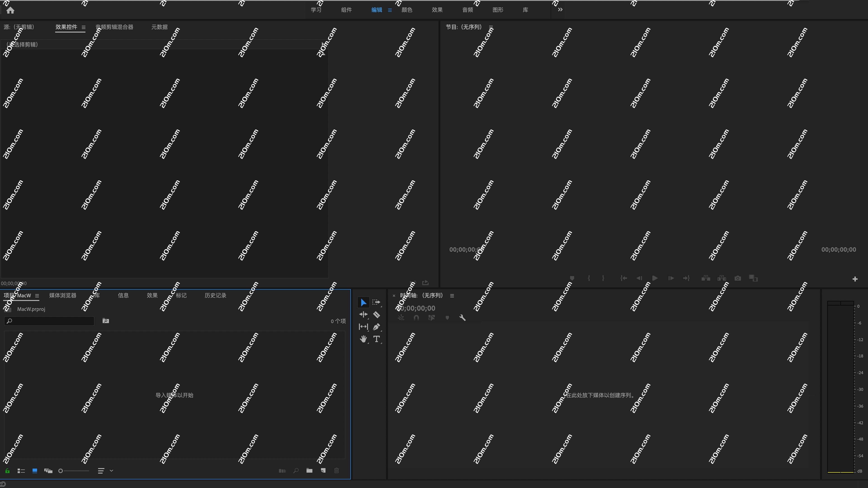The image size is (868, 488).
Task: Select the Slip tool
Action: tap(363, 327)
